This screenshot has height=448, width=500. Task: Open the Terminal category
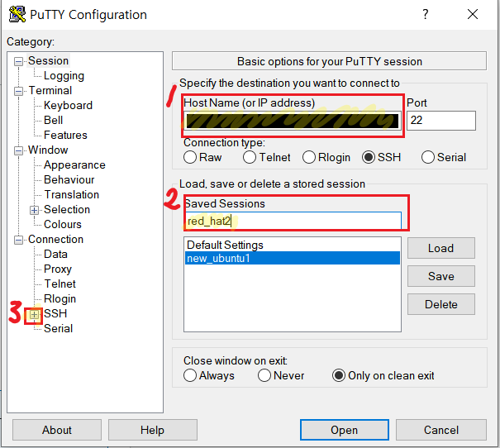pyautogui.click(x=50, y=90)
